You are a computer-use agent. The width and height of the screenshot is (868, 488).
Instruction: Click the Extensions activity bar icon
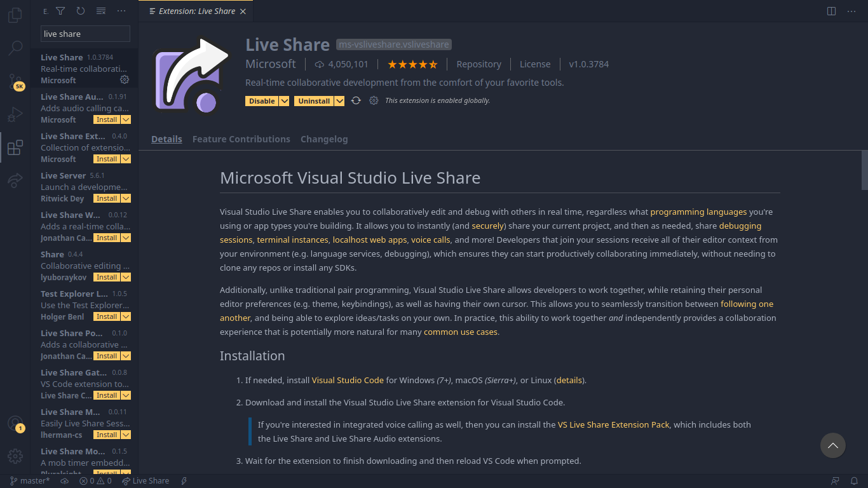pyautogui.click(x=15, y=148)
